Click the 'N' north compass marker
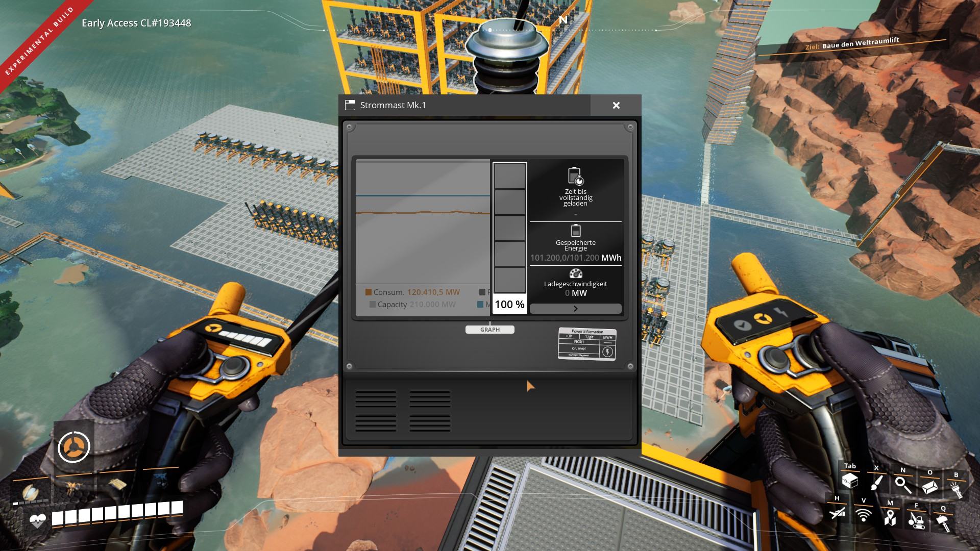 (563, 20)
